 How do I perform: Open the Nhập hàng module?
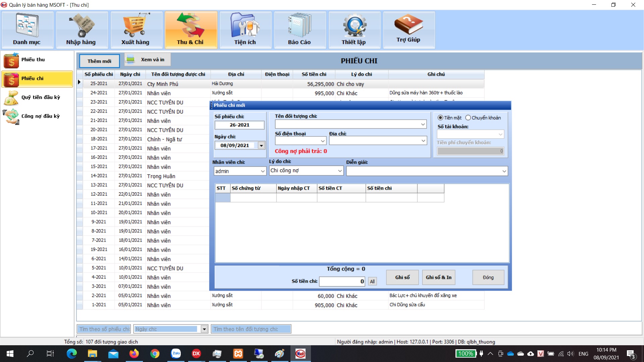coord(82,30)
